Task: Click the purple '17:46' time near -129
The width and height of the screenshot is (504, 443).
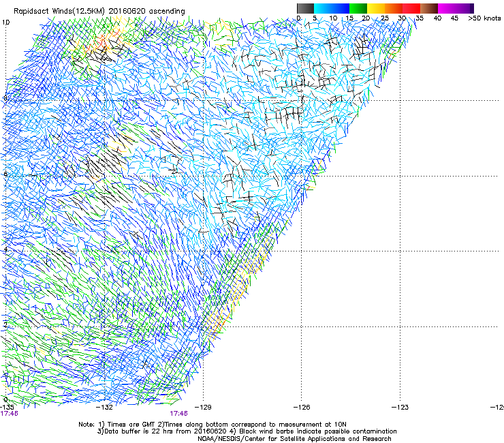Action: pos(178,414)
